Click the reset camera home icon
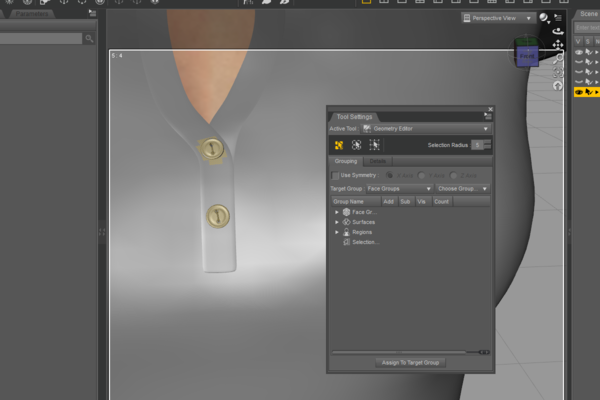The width and height of the screenshot is (600, 400). click(558, 86)
